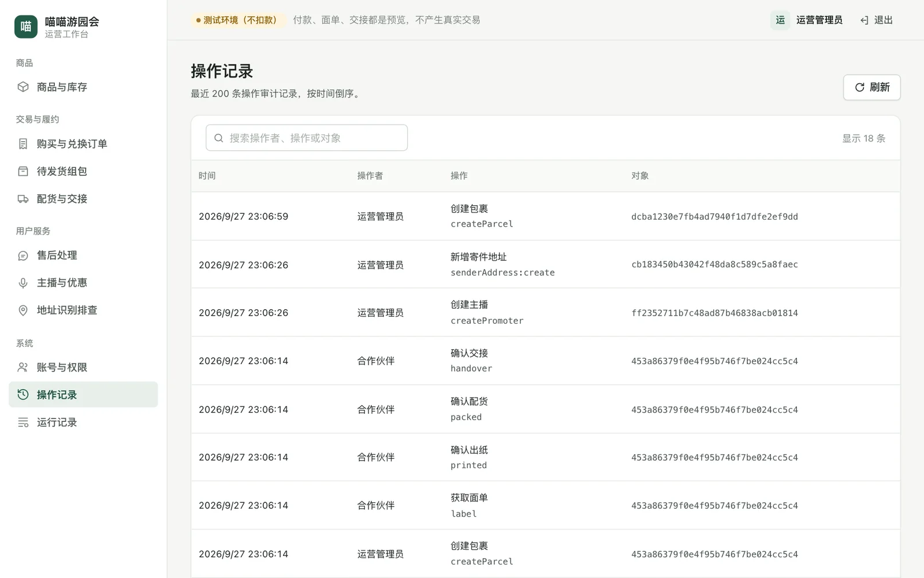Click timestamp 2026/9/27 23:06:59
The image size is (924, 578).
point(243,216)
